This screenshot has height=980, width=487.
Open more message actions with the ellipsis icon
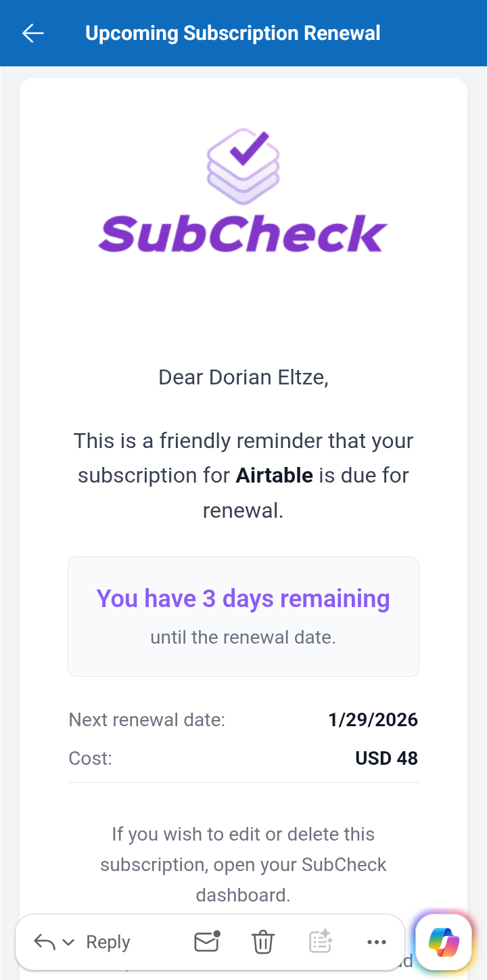tap(376, 941)
